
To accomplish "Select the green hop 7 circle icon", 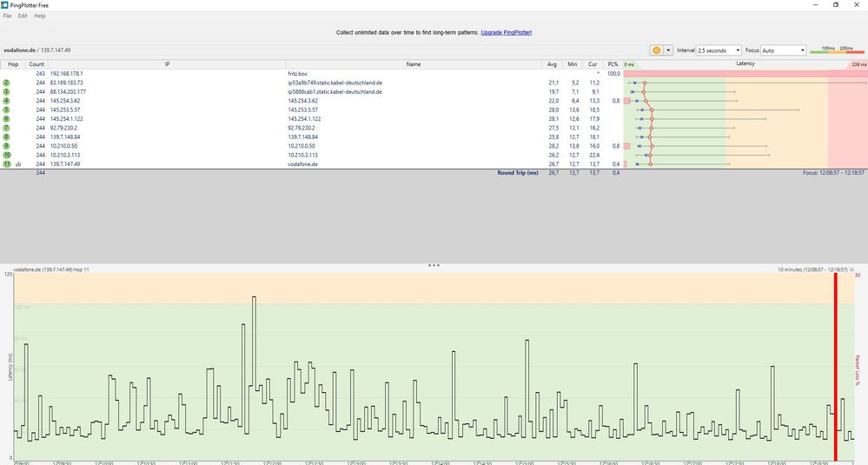I will point(7,128).
